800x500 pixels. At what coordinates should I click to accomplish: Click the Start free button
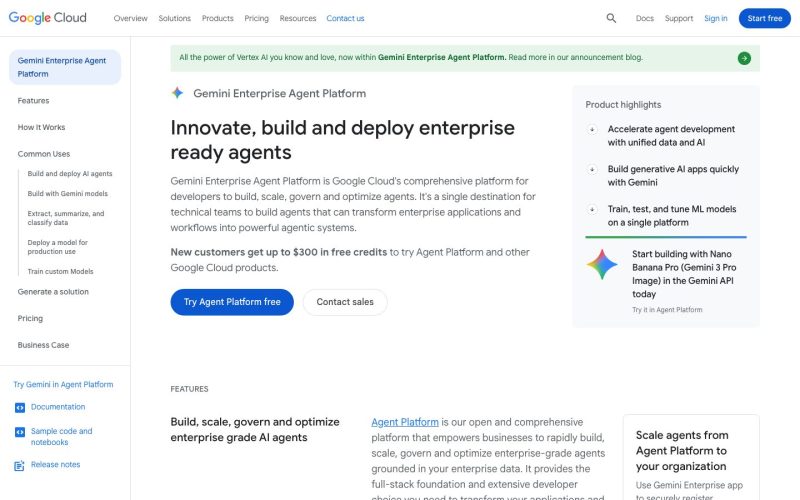pyautogui.click(x=765, y=18)
